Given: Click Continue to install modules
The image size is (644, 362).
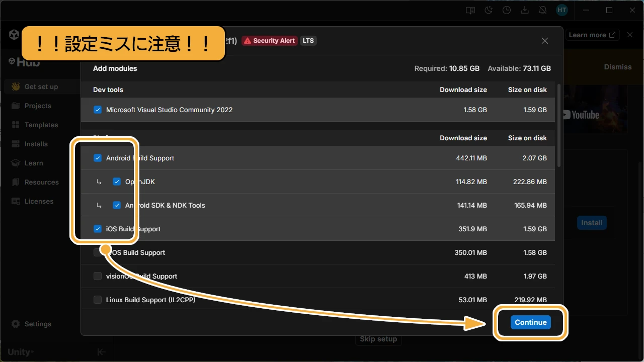Looking at the screenshot, I should click(531, 322).
